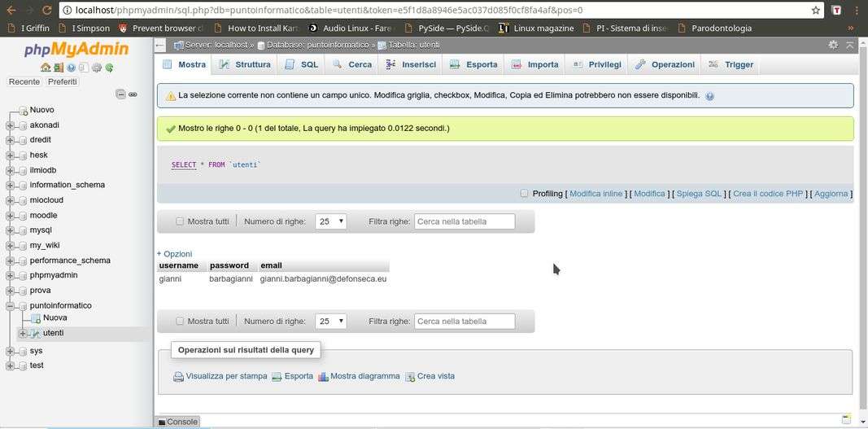Screen dimensions: 868x429
Task: Enable the Profiling checkbox
Action: (524, 194)
